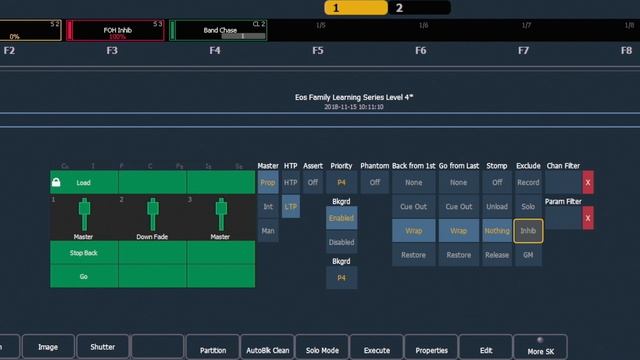Click the Shutter softkey
This screenshot has height=360, width=640.
[x=102, y=347]
